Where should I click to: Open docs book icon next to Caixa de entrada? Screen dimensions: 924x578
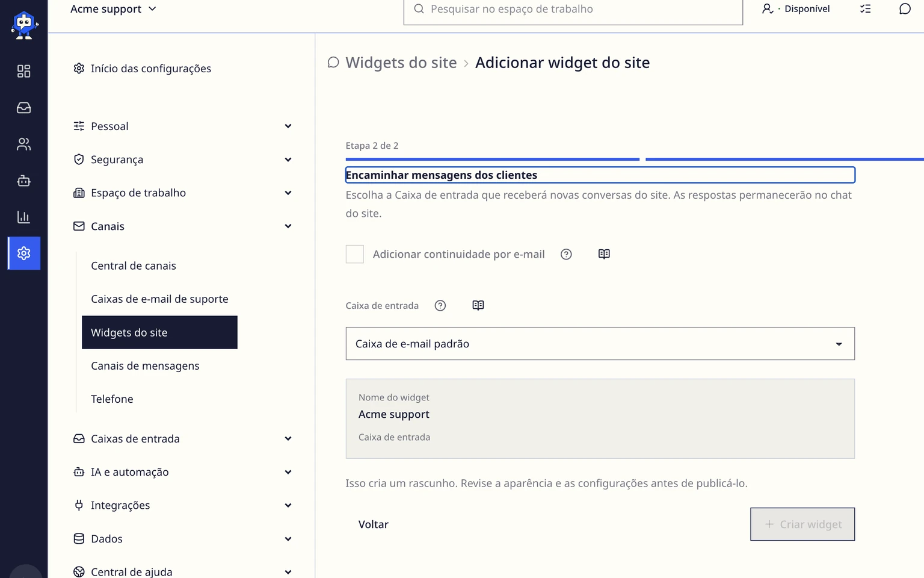pyautogui.click(x=478, y=305)
